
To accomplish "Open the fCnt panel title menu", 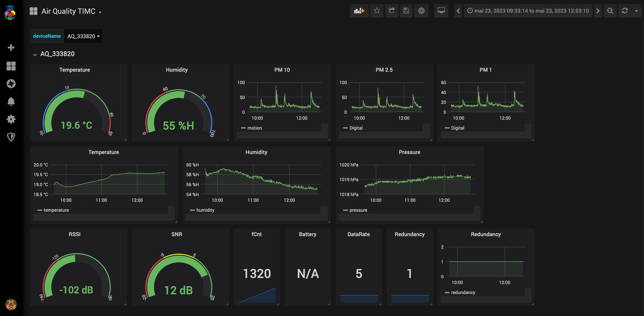I will pos(256,234).
